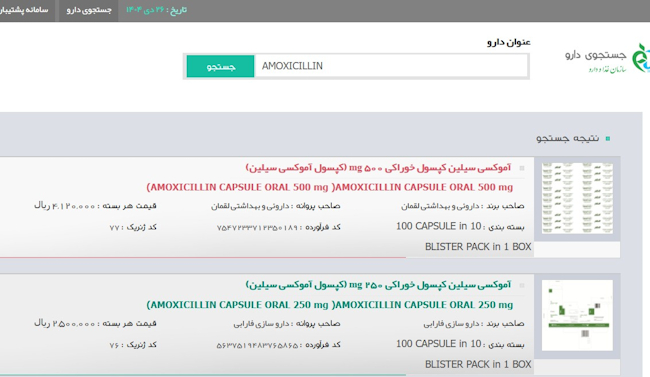Screen dimensions: 650x377
Task: Click the green bullet next to نتیجه جستجو
Action: 608,139
